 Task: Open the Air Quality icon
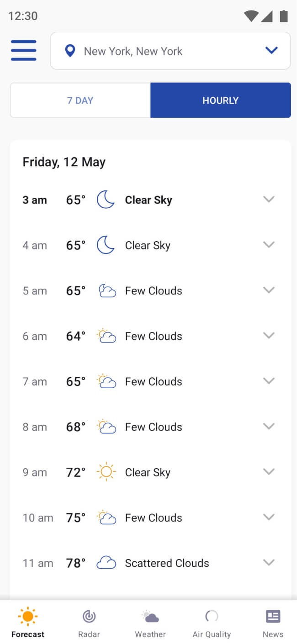pos(212,617)
